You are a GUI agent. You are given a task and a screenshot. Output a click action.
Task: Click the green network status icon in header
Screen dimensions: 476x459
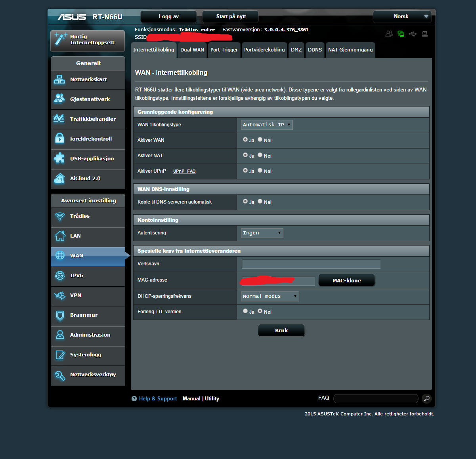coord(401,34)
